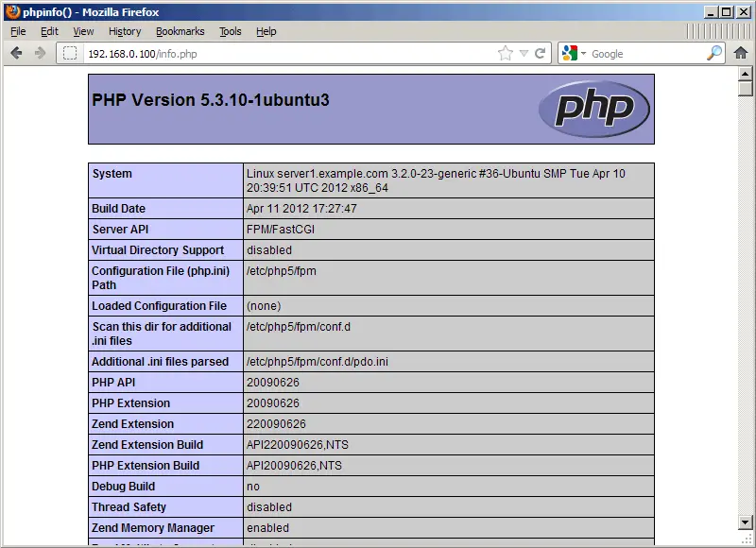Click the magnifier search icon
The height and width of the screenshot is (548, 756).
click(x=714, y=53)
